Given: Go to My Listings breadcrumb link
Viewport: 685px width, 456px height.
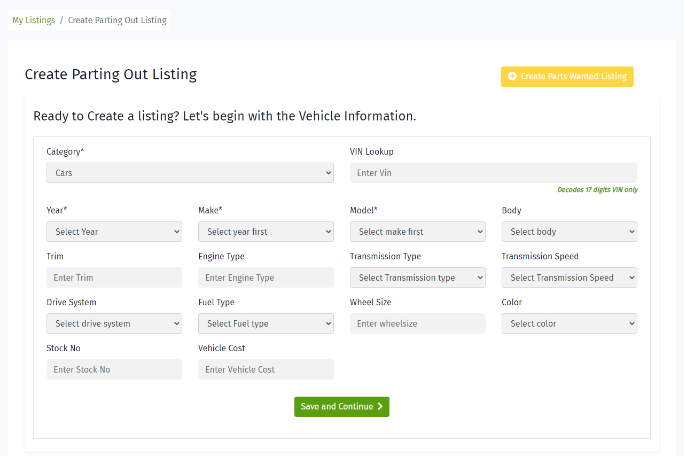Looking at the screenshot, I should pyautogui.click(x=33, y=20).
